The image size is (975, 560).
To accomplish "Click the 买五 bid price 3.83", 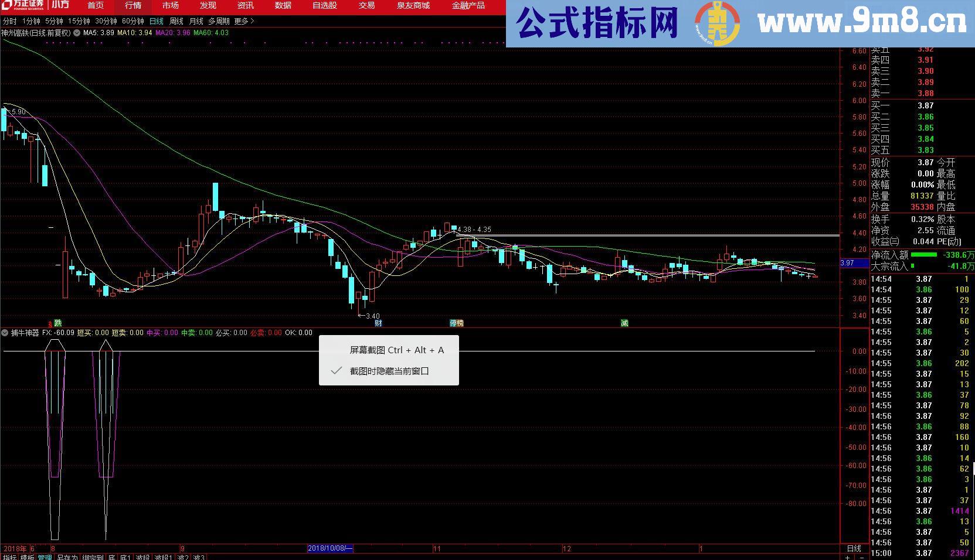I will point(925,150).
